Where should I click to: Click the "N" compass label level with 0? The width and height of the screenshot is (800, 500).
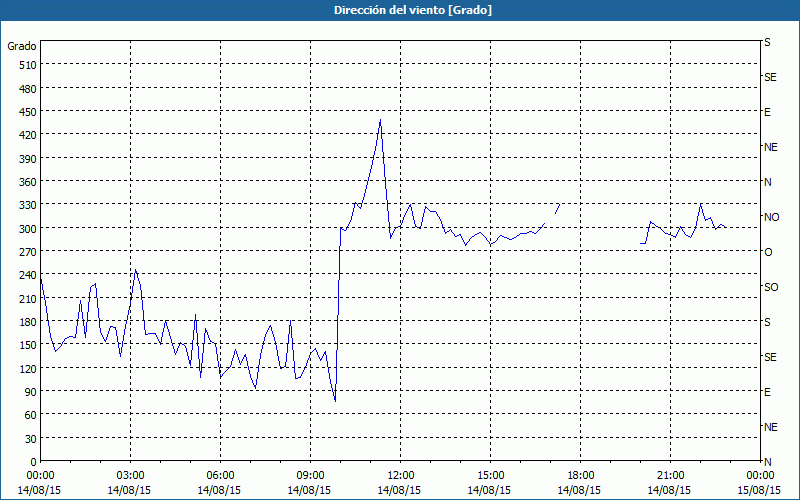point(767,462)
